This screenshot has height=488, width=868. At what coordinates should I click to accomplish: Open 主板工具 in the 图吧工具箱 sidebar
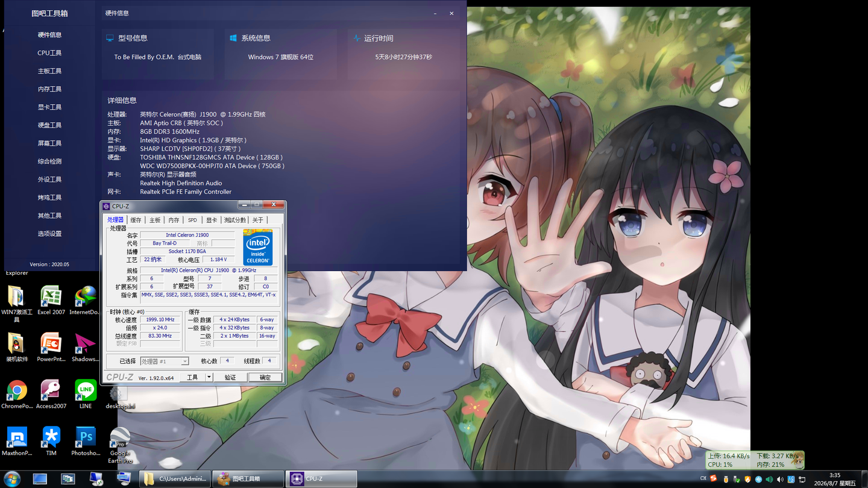[49, 71]
